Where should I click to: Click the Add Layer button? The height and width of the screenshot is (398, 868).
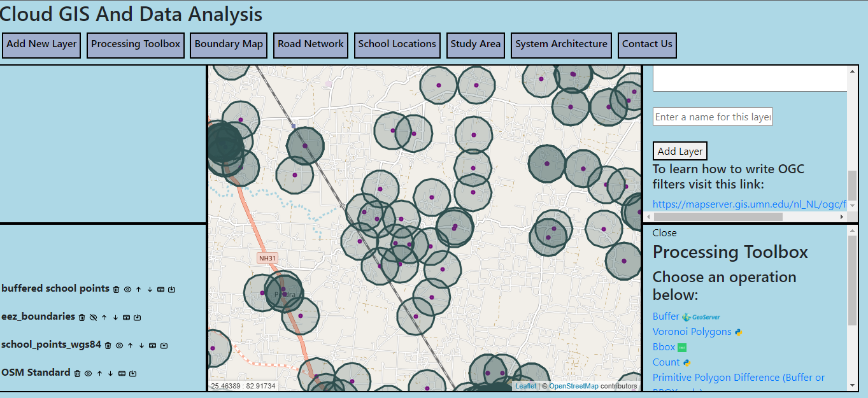(x=679, y=152)
